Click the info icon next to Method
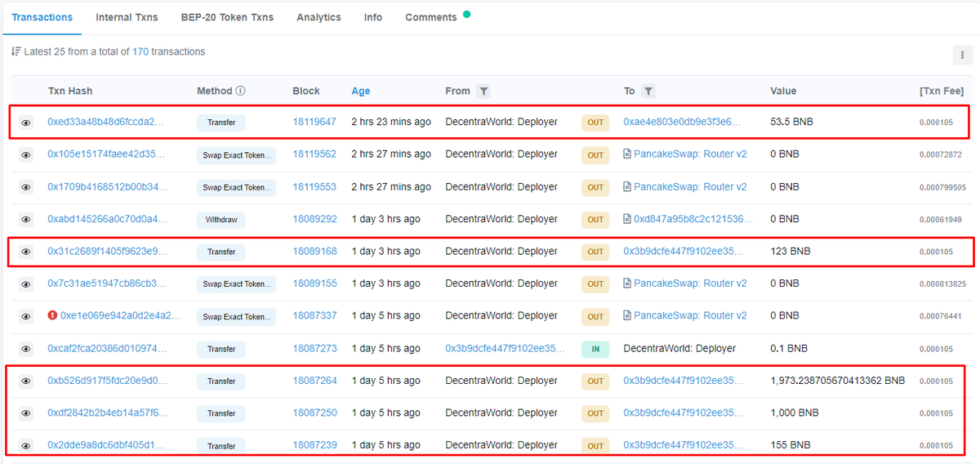980x464 pixels. click(241, 91)
